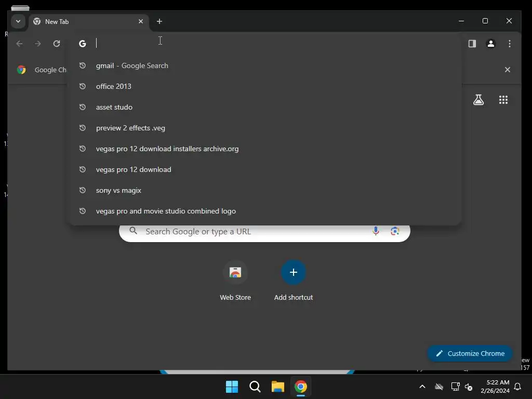Open the Google apps grid
This screenshot has width=532, height=399.
point(503,100)
